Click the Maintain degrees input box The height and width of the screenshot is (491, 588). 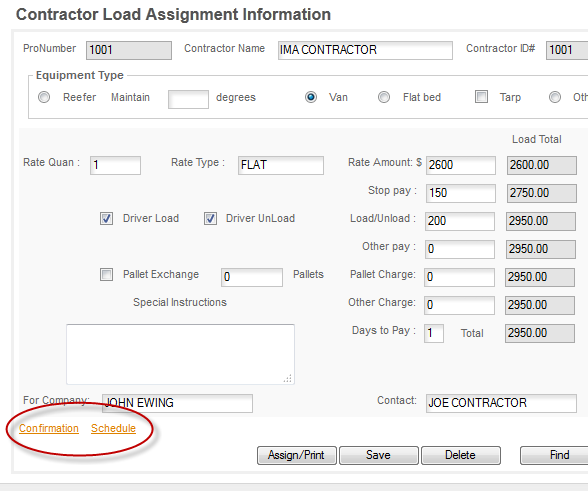pyautogui.click(x=188, y=99)
